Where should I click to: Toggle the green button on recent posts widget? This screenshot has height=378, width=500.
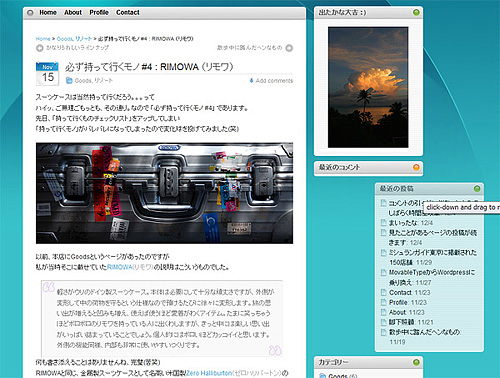click(x=477, y=189)
